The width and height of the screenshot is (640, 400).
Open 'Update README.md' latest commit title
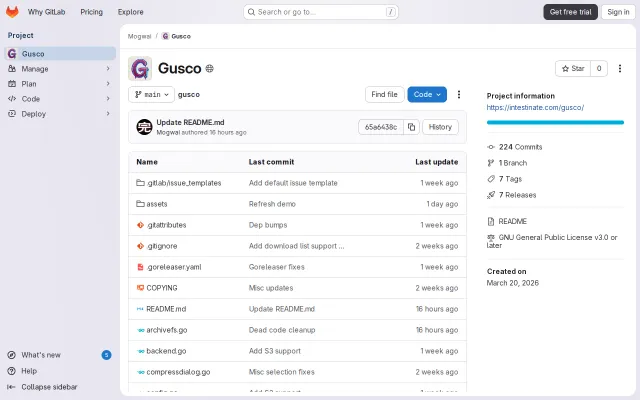(x=191, y=122)
